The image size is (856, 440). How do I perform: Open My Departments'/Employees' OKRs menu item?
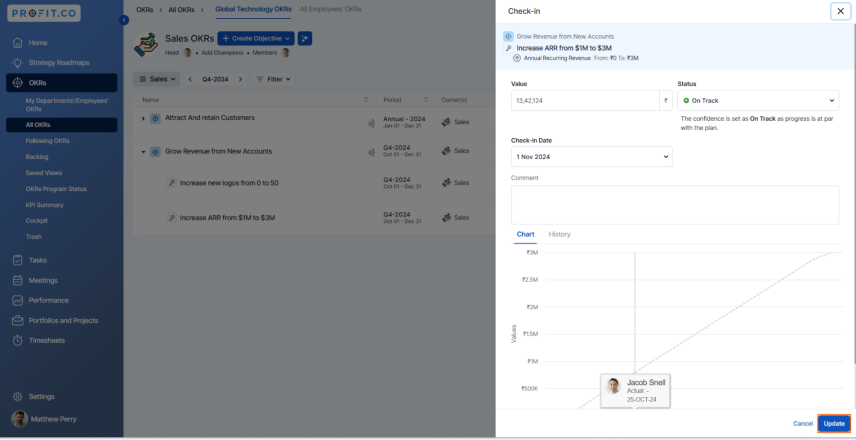point(67,105)
